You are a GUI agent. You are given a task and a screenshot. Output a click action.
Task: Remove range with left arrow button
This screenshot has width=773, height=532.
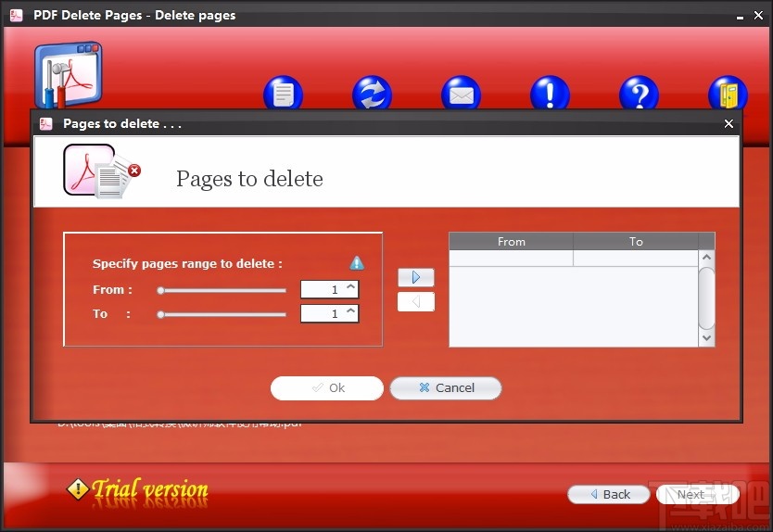coord(416,302)
